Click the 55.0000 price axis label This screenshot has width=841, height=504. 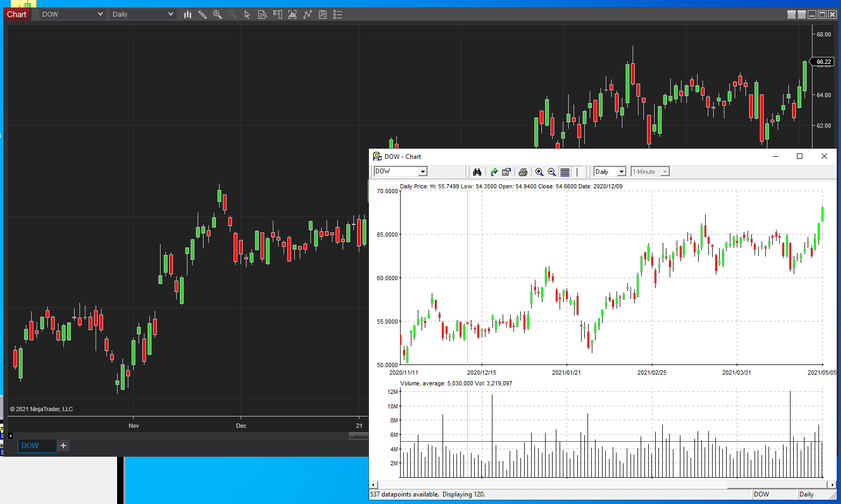coord(387,322)
